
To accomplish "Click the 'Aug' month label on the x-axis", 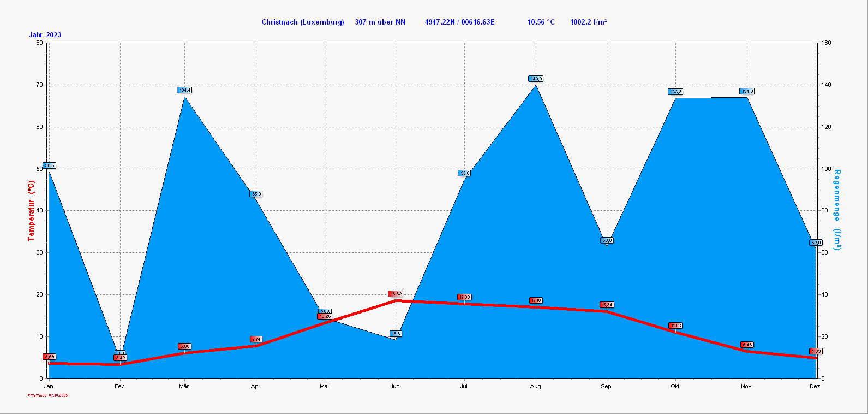I will (535, 387).
